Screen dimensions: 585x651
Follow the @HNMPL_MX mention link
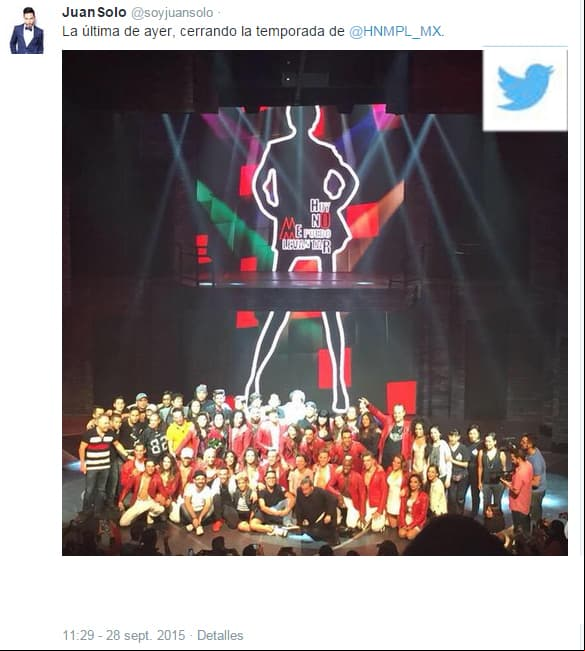pyautogui.click(x=396, y=32)
